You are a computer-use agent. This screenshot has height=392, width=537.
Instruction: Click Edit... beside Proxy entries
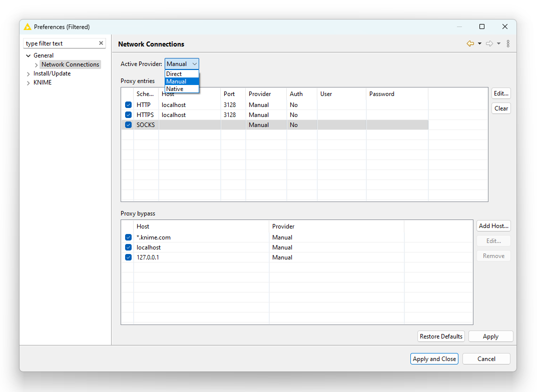(x=501, y=93)
